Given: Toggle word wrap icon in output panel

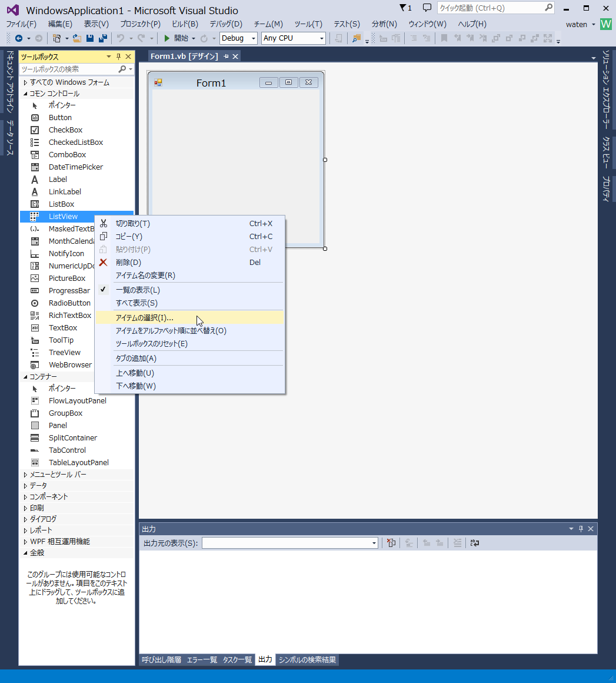Looking at the screenshot, I should click(475, 543).
